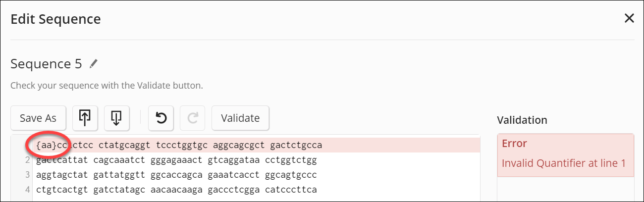Click the red Error heading

point(514,144)
